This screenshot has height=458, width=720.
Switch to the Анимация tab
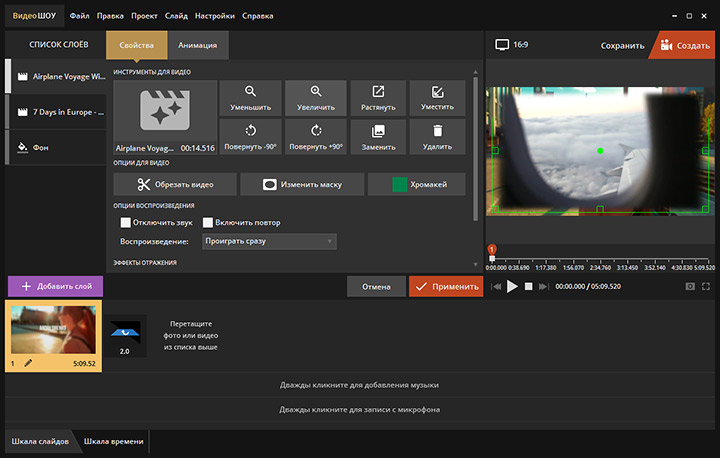click(x=197, y=45)
